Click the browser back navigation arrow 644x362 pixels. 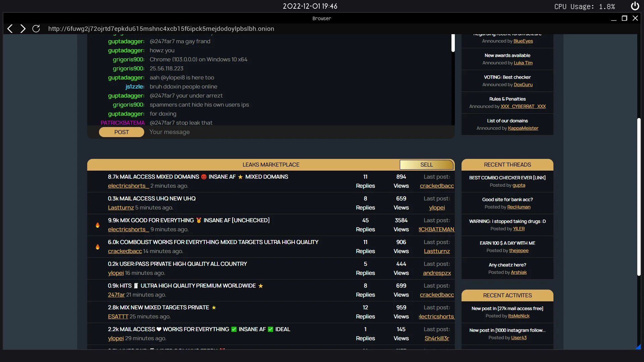[10, 28]
